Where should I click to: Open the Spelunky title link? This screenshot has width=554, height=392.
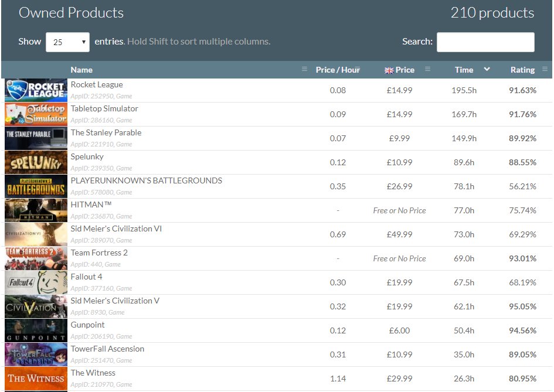click(87, 157)
